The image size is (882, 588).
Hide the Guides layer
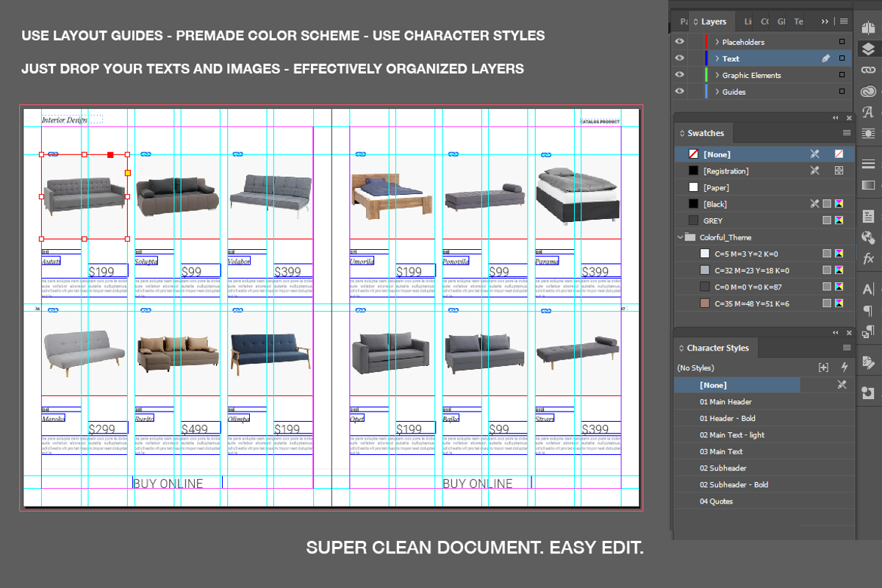click(x=679, y=91)
